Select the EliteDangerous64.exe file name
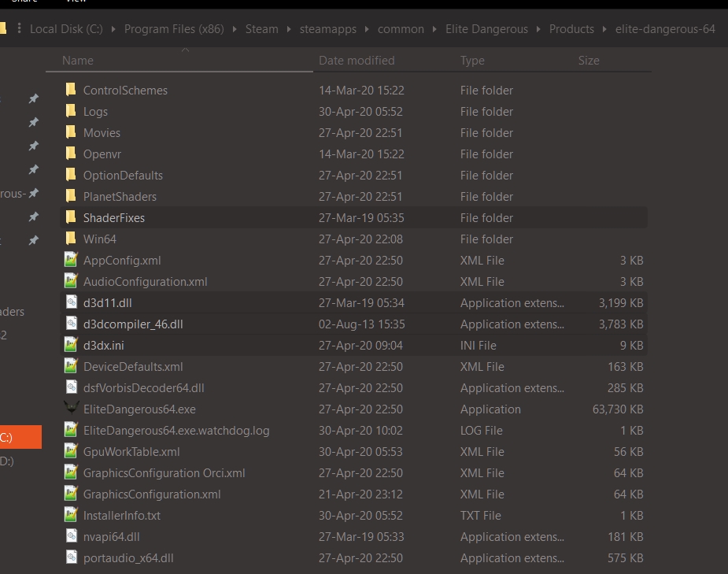Image resolution: width=728 pixels, height=574 pixels. (139, 409)
